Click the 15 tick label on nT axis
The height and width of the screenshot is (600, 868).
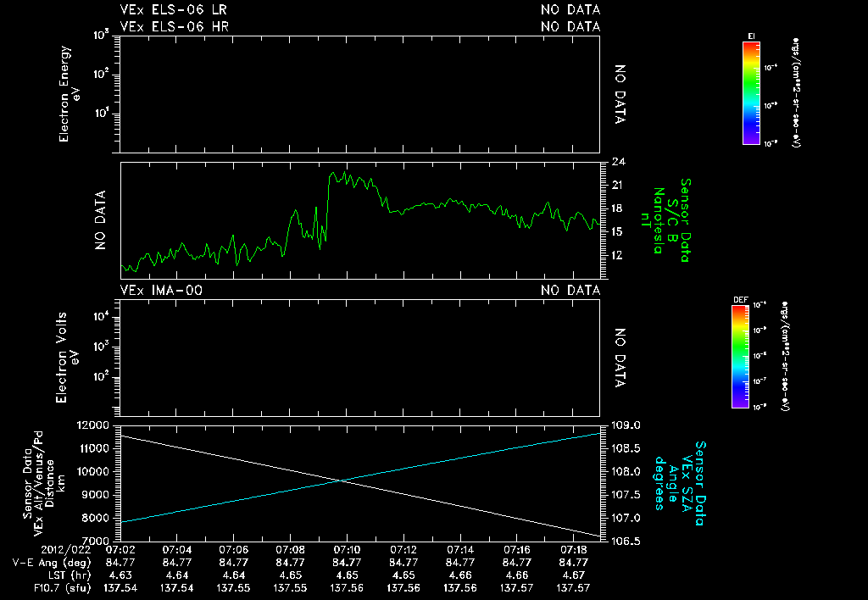click(x=618, y=232)
